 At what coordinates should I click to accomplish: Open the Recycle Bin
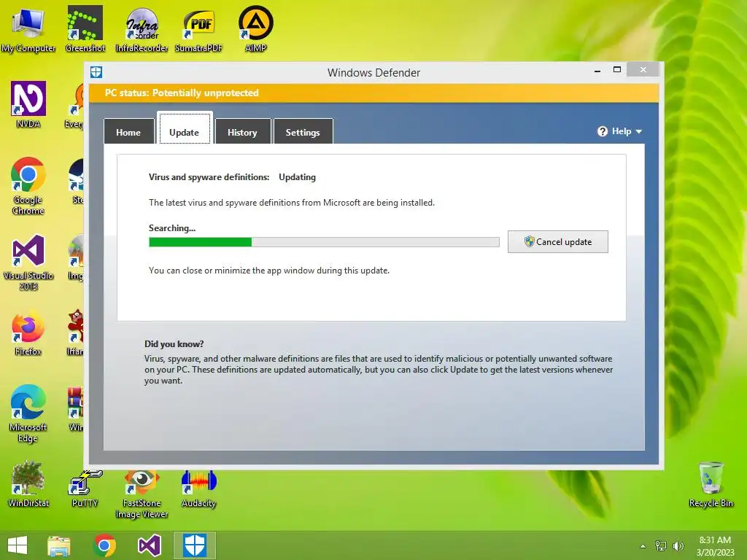[x=711, y=485]
